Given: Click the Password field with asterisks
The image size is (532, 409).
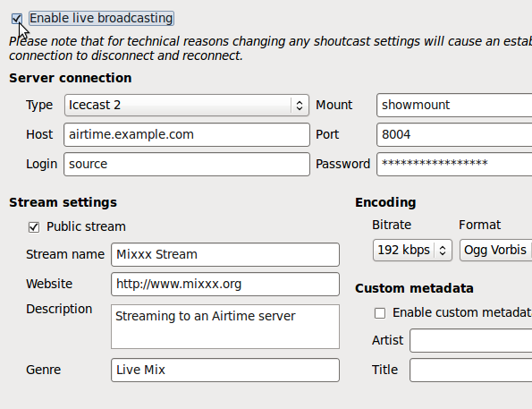Looking at the screenshot, I should (454, 165).
